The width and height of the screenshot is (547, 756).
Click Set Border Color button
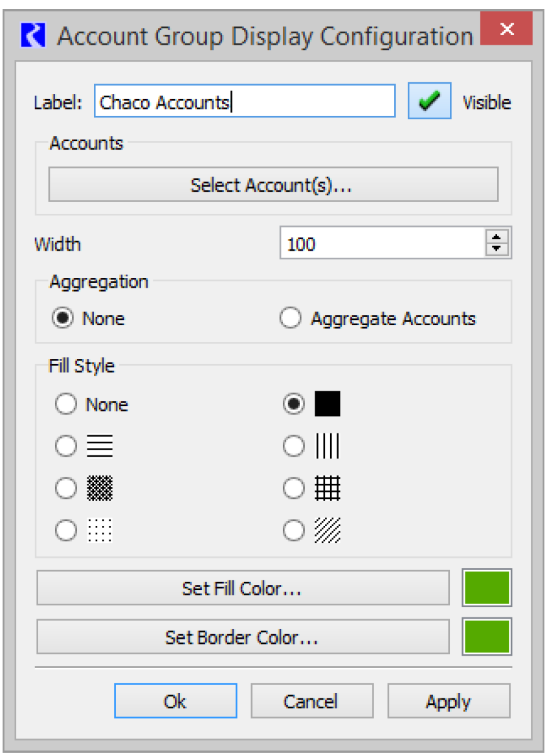[242, 637]
